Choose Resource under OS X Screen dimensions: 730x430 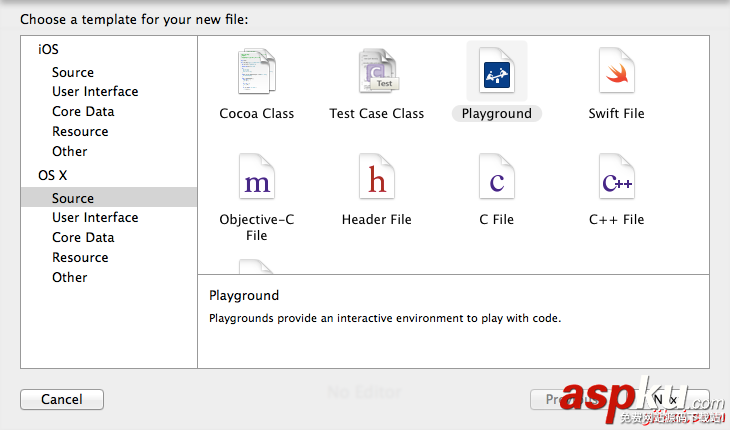[80, 257]
